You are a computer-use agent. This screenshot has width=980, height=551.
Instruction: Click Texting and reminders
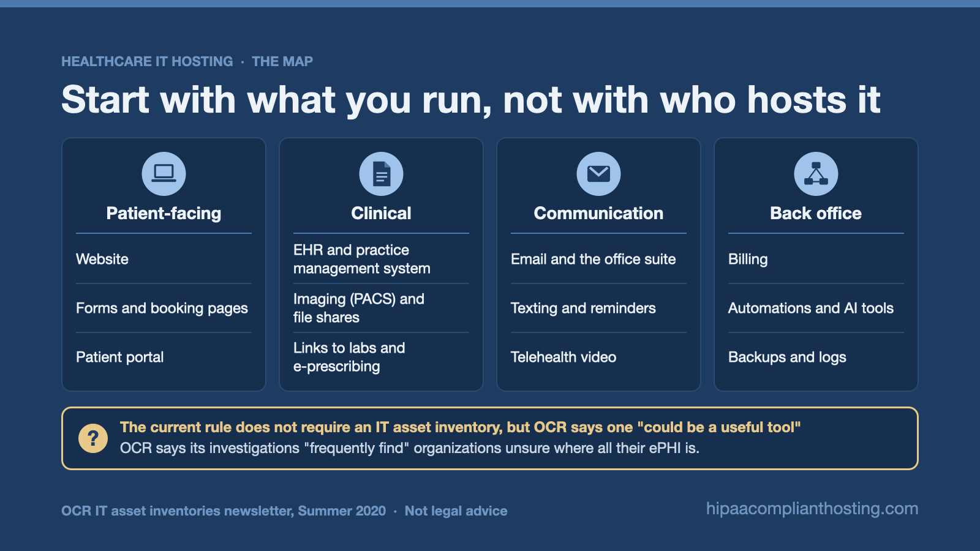(583, 308)
